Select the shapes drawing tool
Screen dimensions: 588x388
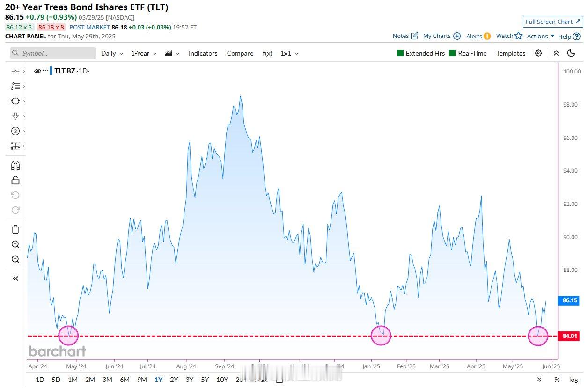(15, 101)
